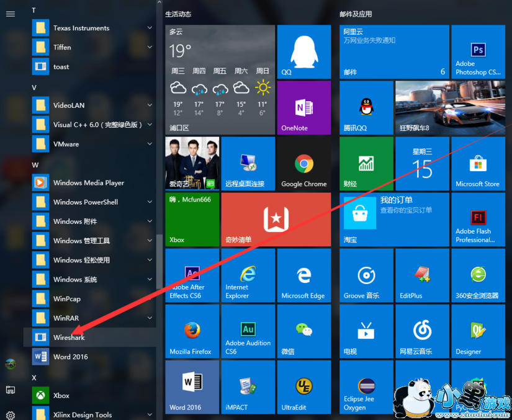Open Word 2016 from the app list
Image resolution: width=512 pixels, height=420 pixels.
[70, 357]
